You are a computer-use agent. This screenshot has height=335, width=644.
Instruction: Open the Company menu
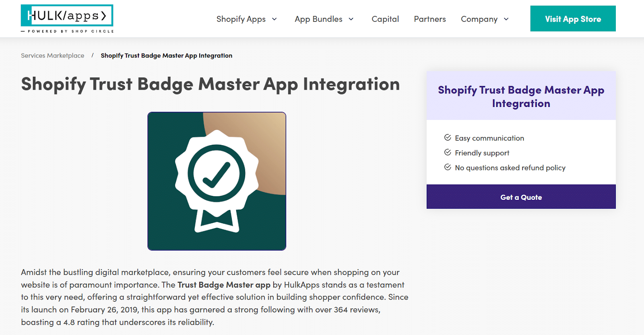479,19
